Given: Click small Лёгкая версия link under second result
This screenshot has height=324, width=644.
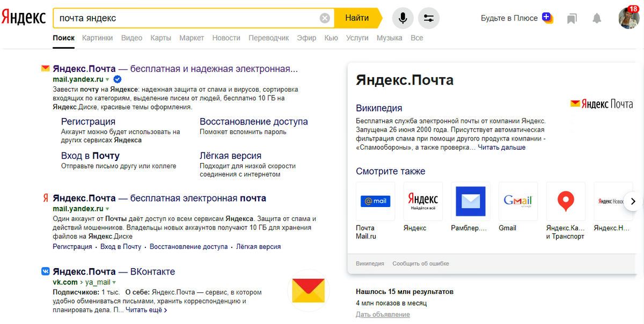Looking at the screenshot, I should (x=259, y=247).
